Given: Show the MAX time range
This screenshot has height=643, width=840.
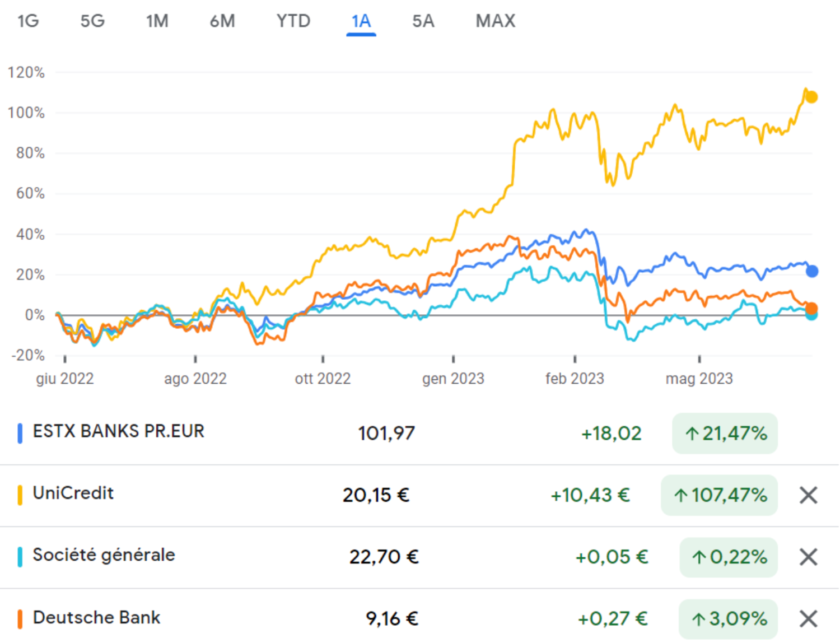Looking at the screenshot, I should pos(496,21).
